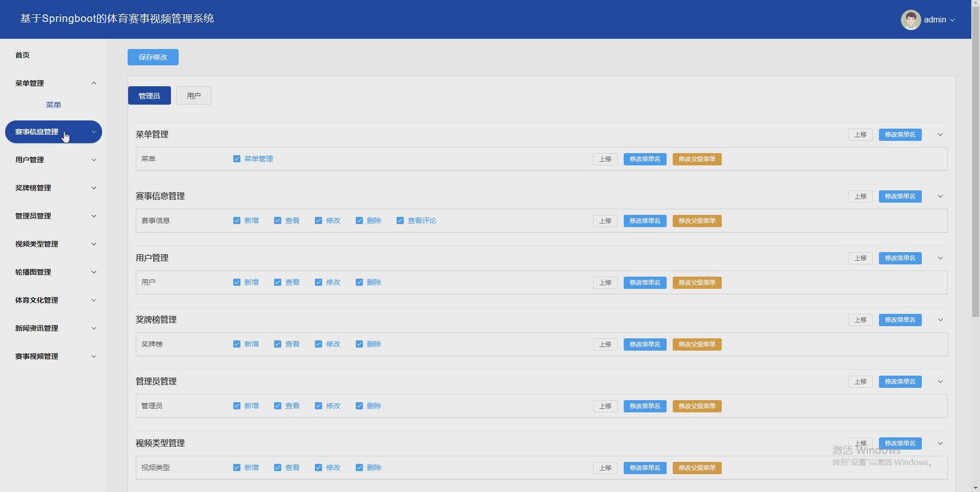This screenshot has width=980, height=492.
Task: Click 修改菜单名 in the 赛事信息 row
Action: 645,221
